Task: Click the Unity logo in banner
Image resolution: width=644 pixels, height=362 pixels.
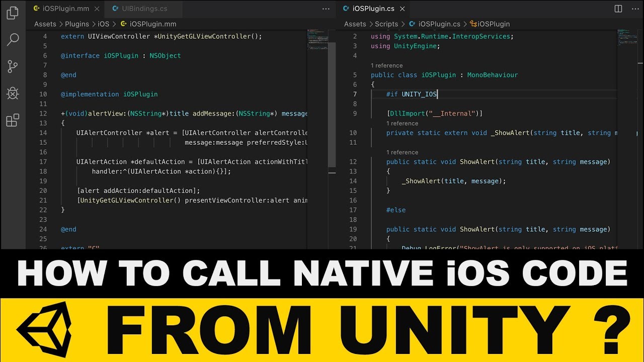Action: click(x=45, y=330)
